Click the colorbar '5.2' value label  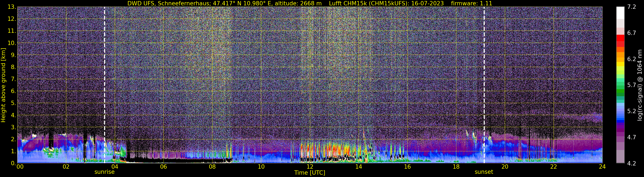click(x=632, y=111)
